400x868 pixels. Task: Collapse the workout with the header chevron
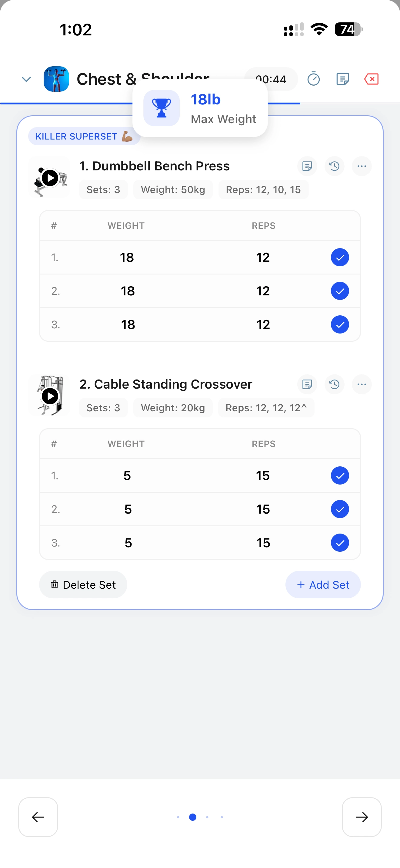(x=26, y=79)
